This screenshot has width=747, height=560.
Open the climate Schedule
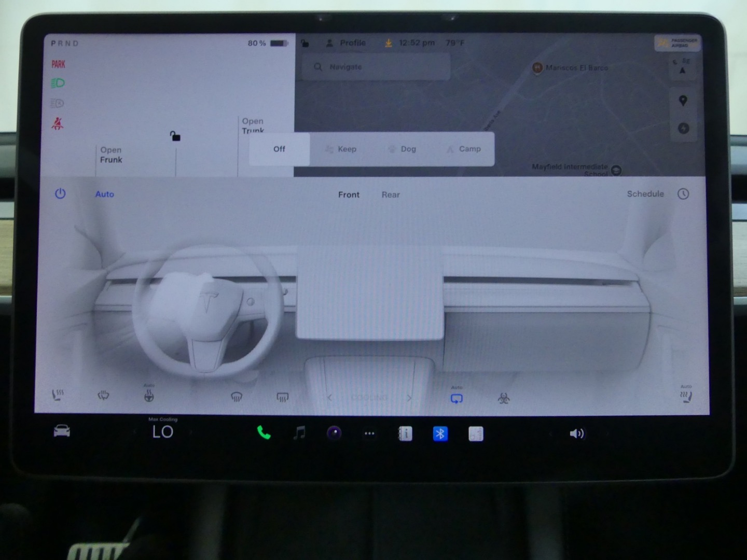point(645,194)
